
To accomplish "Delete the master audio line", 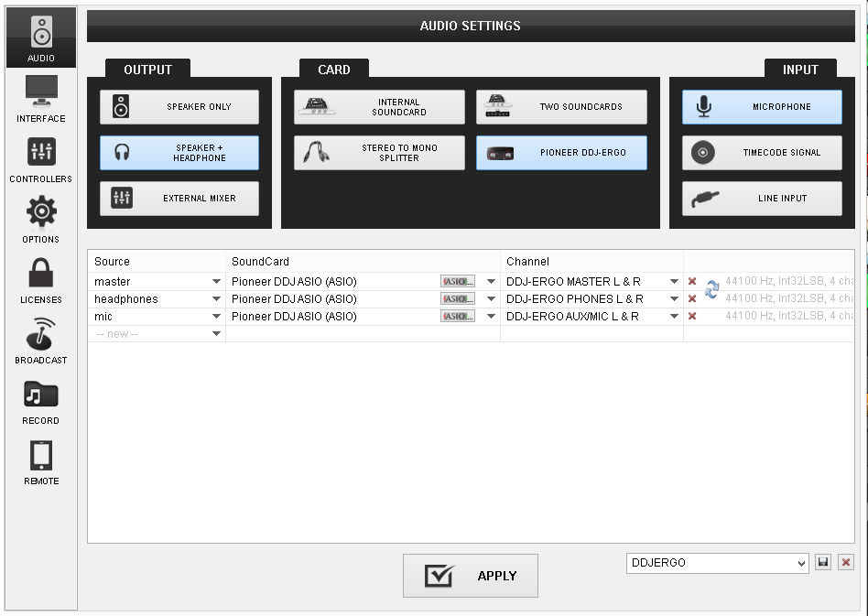I will 692,281.
